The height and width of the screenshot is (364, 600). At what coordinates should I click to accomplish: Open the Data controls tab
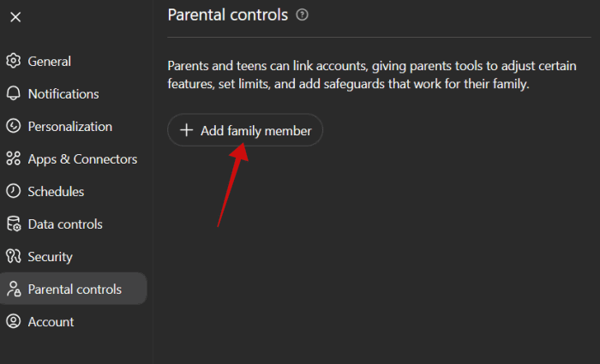(64, 224)
